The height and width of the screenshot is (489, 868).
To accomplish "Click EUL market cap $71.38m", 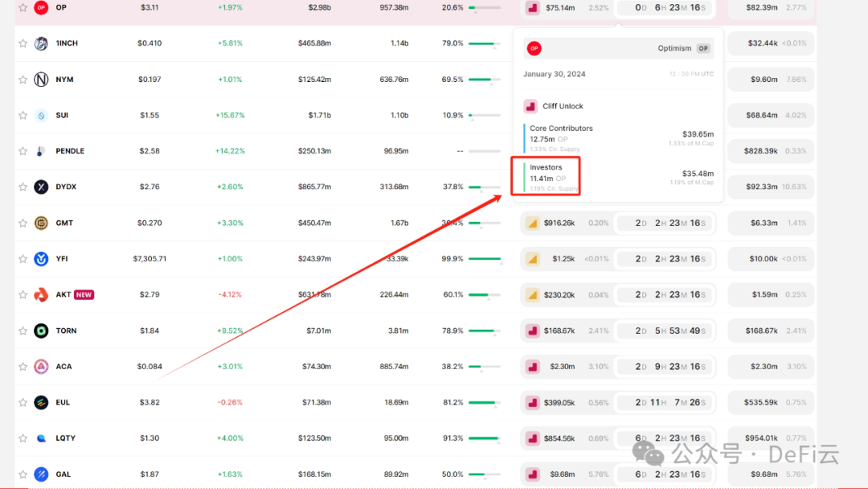I will [317, 403].
